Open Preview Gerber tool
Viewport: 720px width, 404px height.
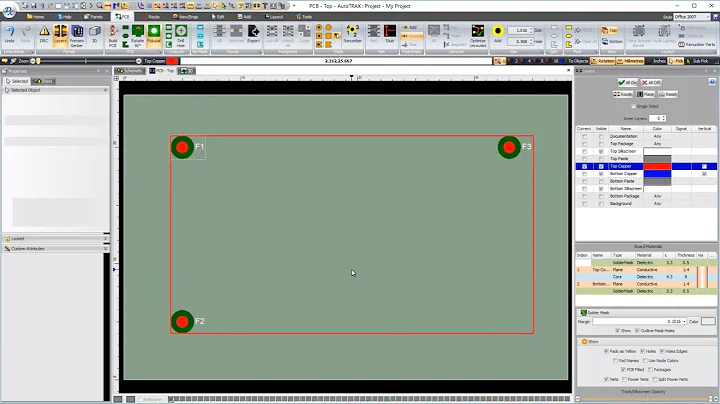point(77,36)
